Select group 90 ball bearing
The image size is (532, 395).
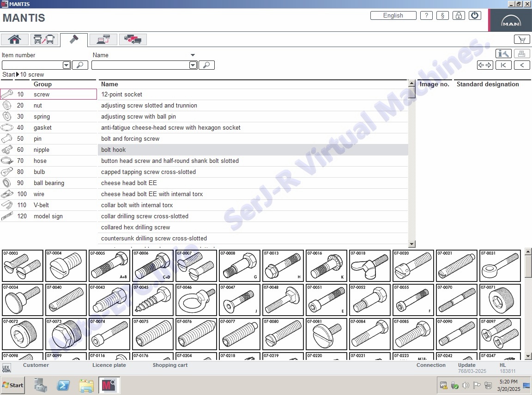pos(48,183)
